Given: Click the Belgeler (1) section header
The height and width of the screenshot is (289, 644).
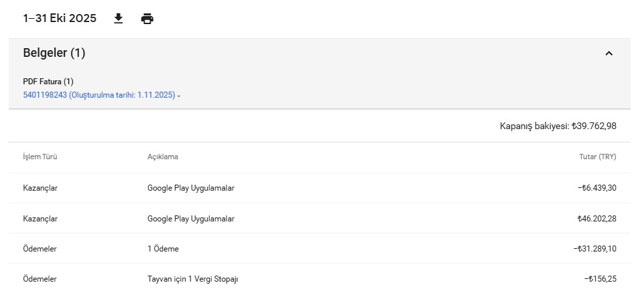Looking at the screenshot, I should (54, 53).
